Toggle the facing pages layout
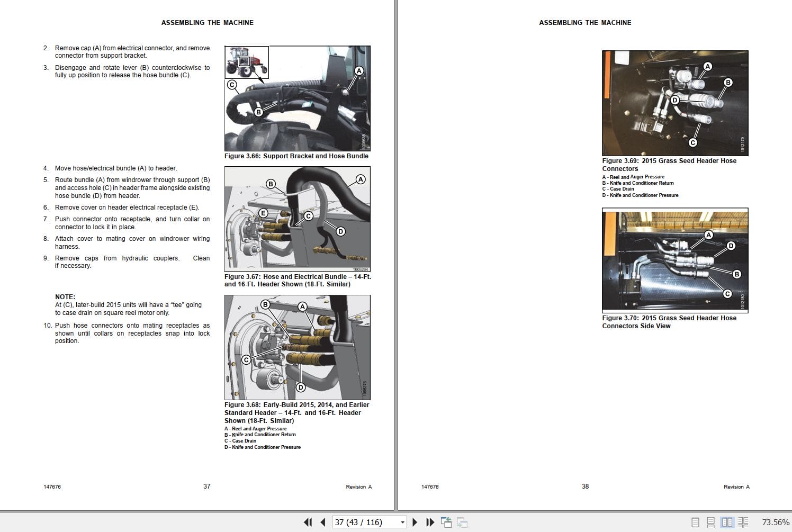The width and height of the screenshot is (792, 532). tap(725, 521)
